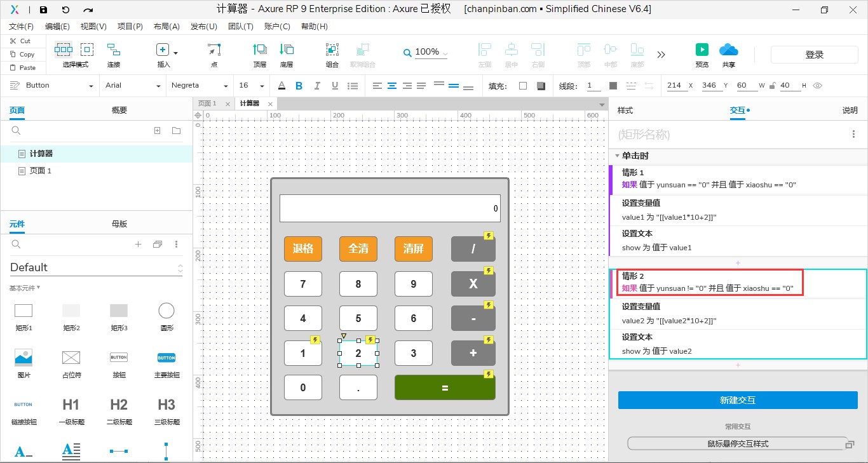Viewport: 868px width, 463px height.
Task: Click add folder icon in Pages panel
Action: tap(176, 131)
